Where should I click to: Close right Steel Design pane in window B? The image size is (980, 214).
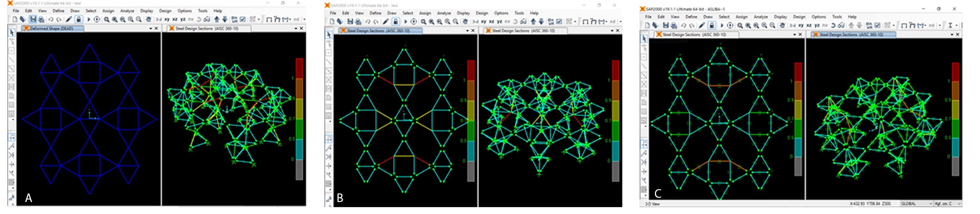618,31
